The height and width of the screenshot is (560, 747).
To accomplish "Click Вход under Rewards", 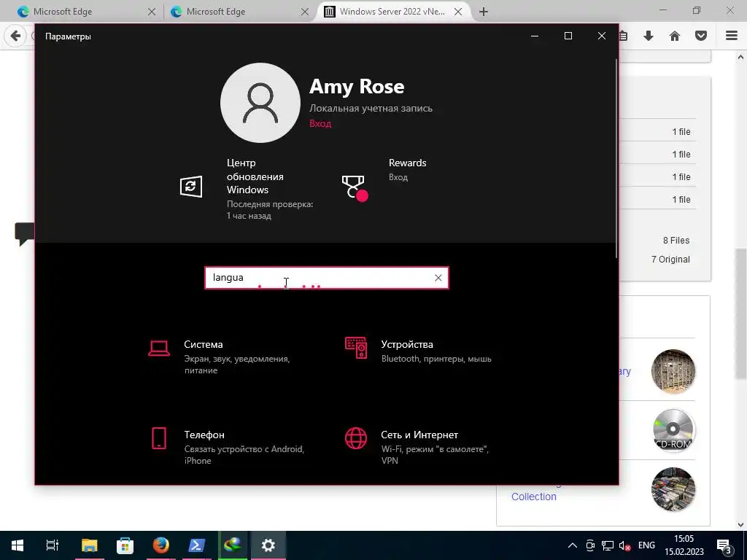I will pyautogui.click(x=398, y=177).
